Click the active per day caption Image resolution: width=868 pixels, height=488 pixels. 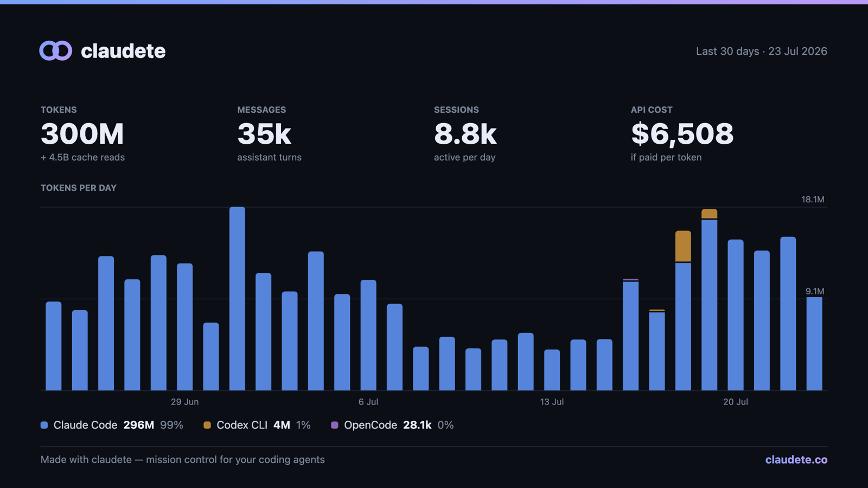pos(465,157)
